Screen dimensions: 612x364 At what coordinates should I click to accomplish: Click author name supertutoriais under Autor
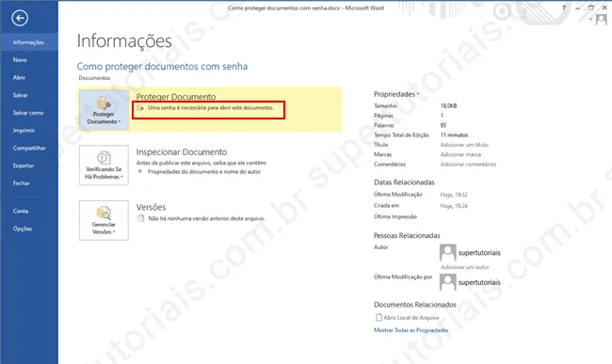(479, 253)
